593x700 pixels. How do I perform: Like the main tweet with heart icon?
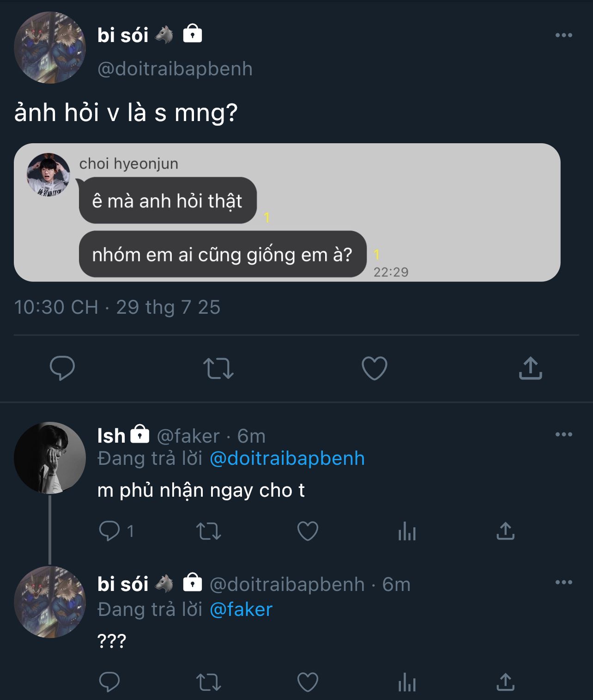[374, 368]
